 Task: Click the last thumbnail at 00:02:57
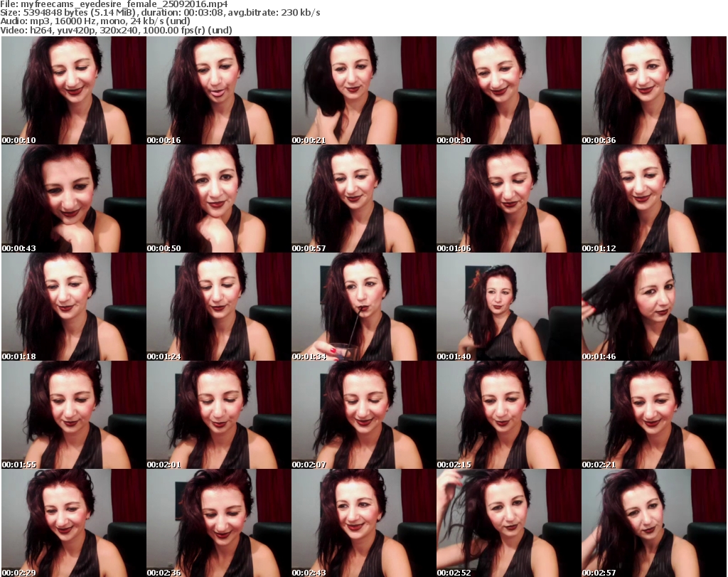[x=654, y=523]
